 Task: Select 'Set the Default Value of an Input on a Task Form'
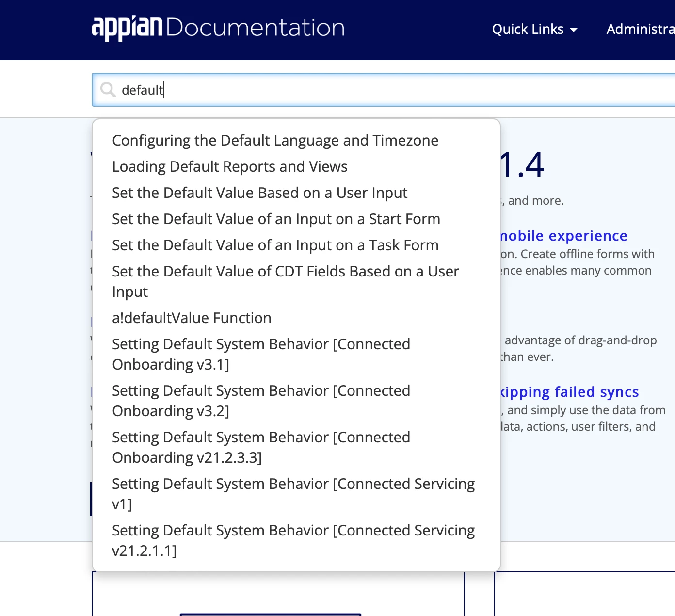point(275,245)
